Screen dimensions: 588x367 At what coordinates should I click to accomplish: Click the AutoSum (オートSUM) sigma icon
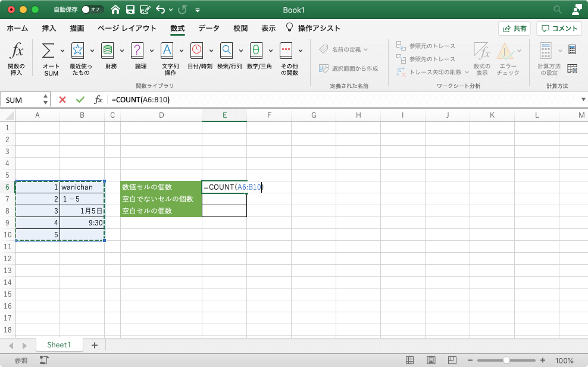click(48, 51)
